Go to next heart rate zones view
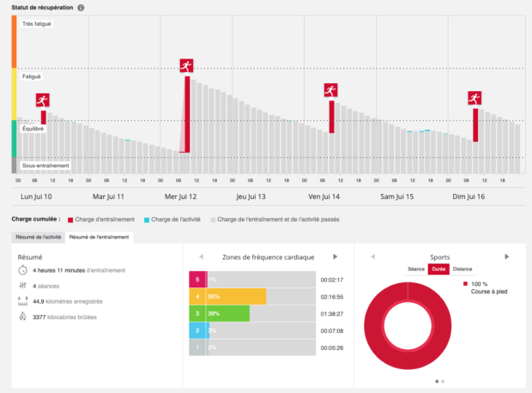Viewport: 532px width, 393px height. pos(336,257)
